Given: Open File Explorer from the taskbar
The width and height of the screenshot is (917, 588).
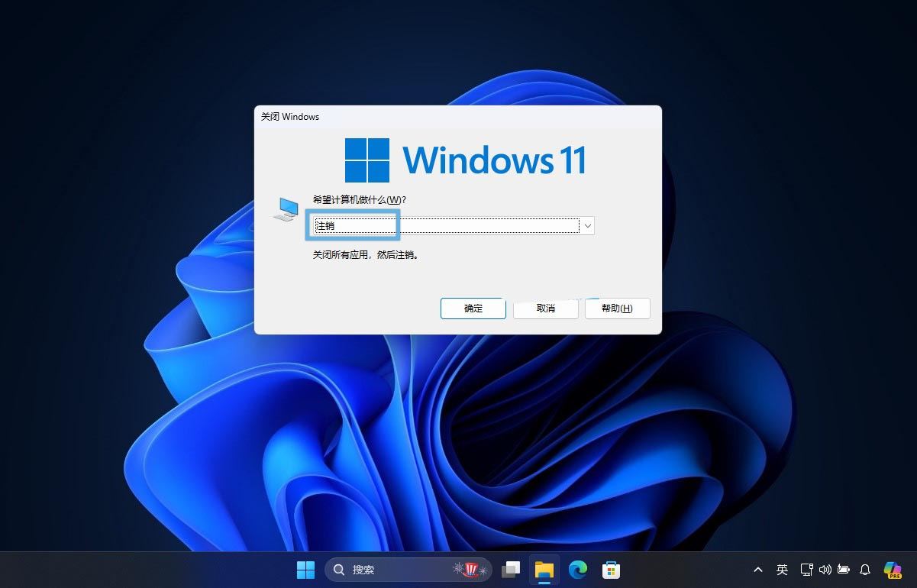Looking at the screenshot, I should pyautogui.click(x=544, y=570).
